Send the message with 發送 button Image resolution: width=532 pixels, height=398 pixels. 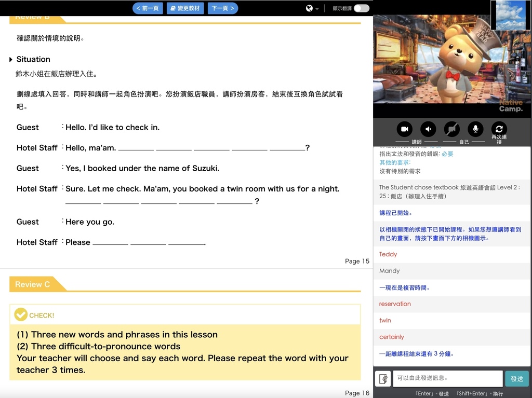coord(517,379)
